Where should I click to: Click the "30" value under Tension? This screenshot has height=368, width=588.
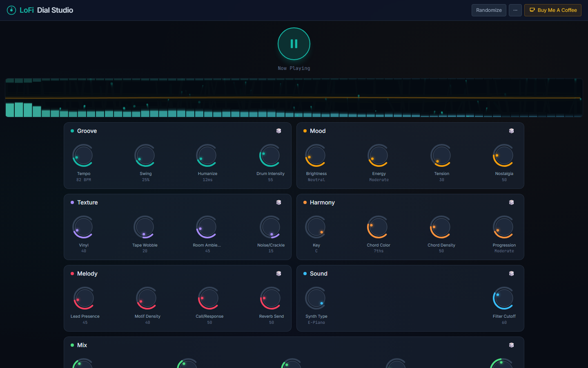442,180
